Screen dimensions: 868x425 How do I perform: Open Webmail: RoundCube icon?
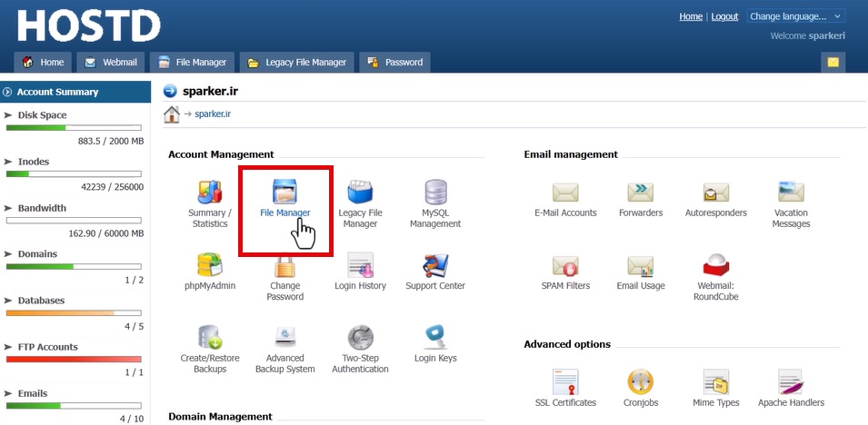[716, 265]
